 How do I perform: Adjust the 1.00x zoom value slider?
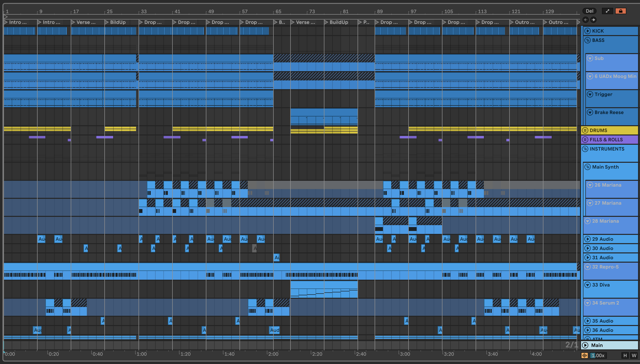(x=598, y=355)
